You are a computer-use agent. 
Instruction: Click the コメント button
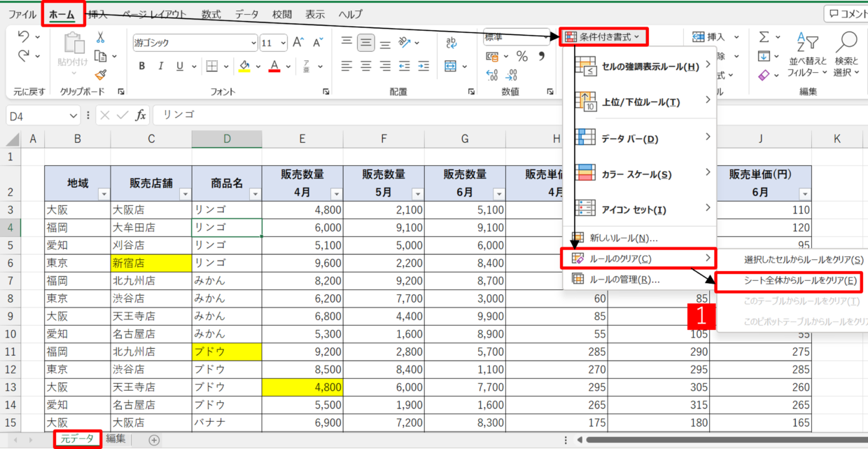pyautogui.click(x=846, y=13)
